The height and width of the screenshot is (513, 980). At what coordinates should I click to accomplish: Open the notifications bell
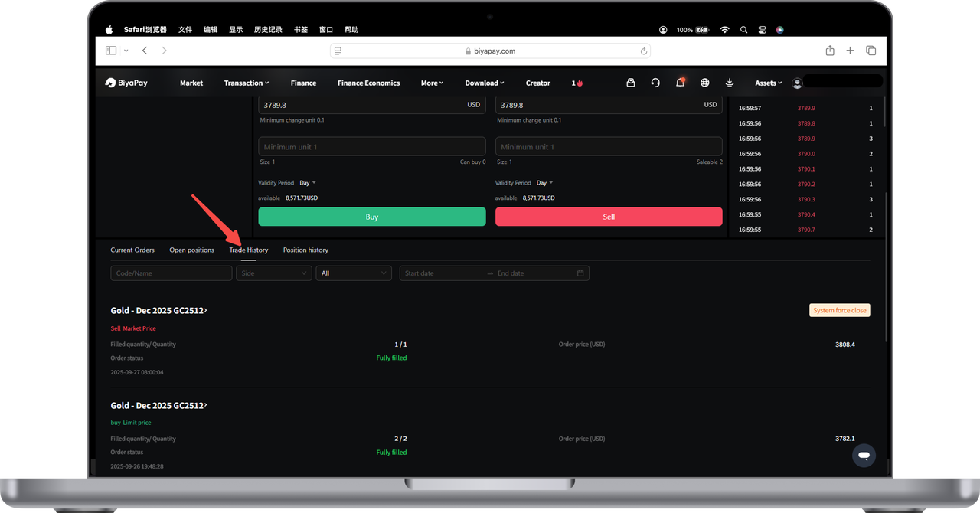[680, 83]
